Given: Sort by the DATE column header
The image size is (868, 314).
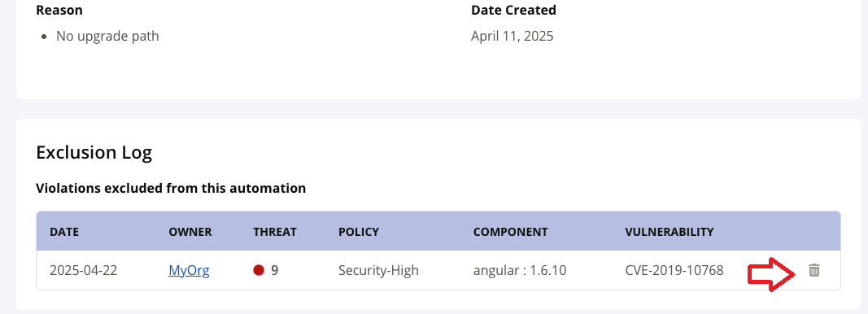Looking at the screenshot, I should pyautogui.click(x=64, y=232).
